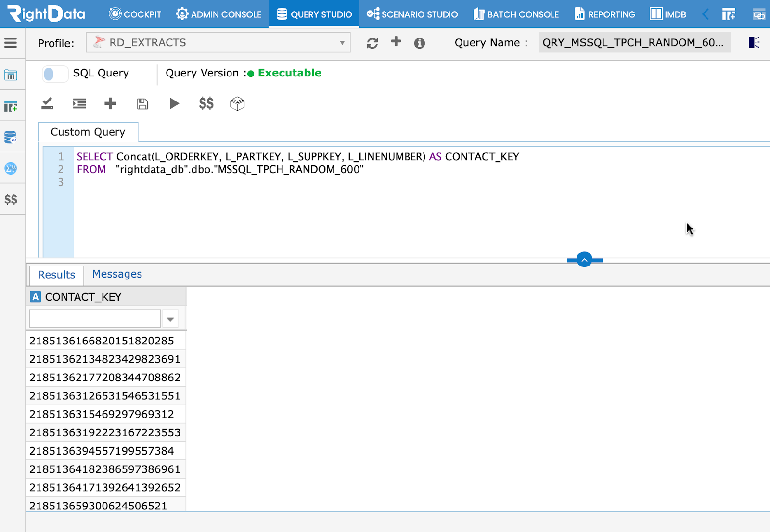This screenshot has height=532, width=770.
Task: Add a new profile with plus icon
Action: (396, 41)
